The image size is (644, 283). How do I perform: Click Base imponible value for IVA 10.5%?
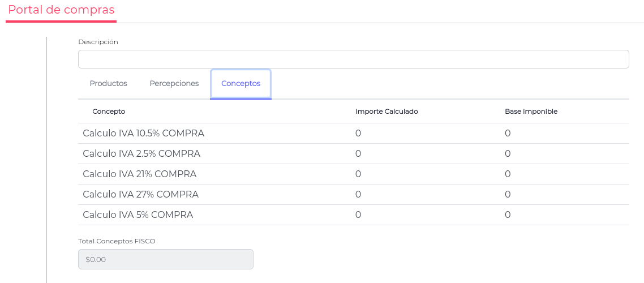coord(508,134)
